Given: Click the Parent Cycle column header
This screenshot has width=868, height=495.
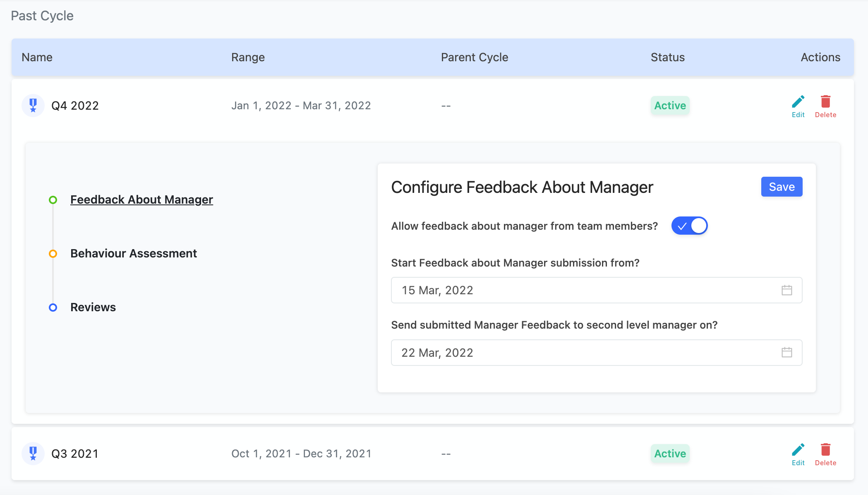Looking at the screenshot, I should click(x=475, y=57).
